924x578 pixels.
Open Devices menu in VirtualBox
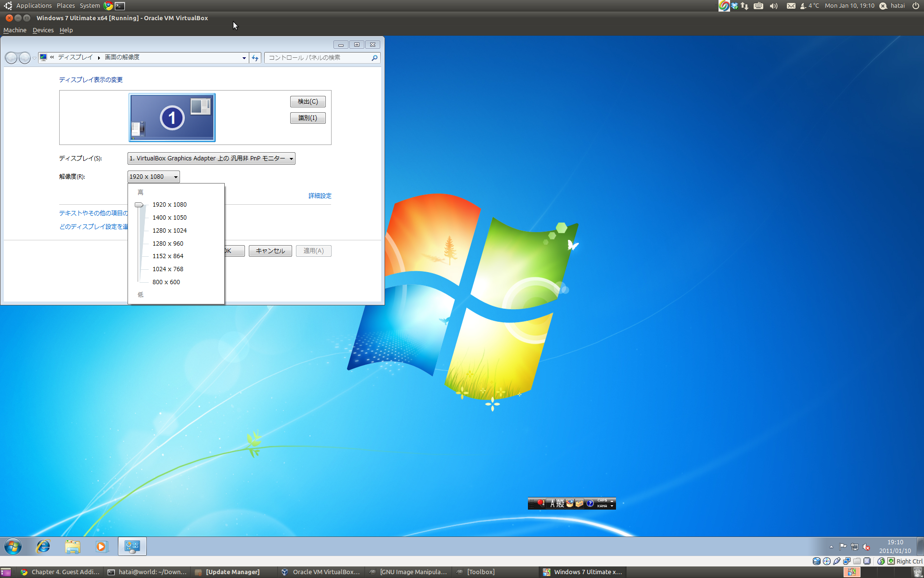click(x=43, y=30)
